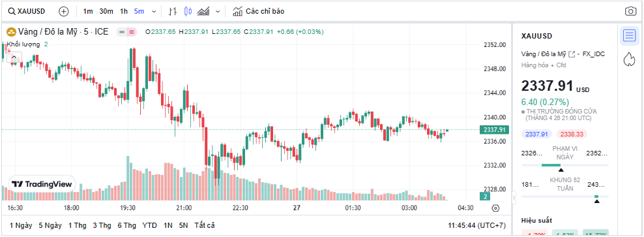Select the bar chart style icon
This screenshot has height=237, width=644.
click(x=173, y=12)
